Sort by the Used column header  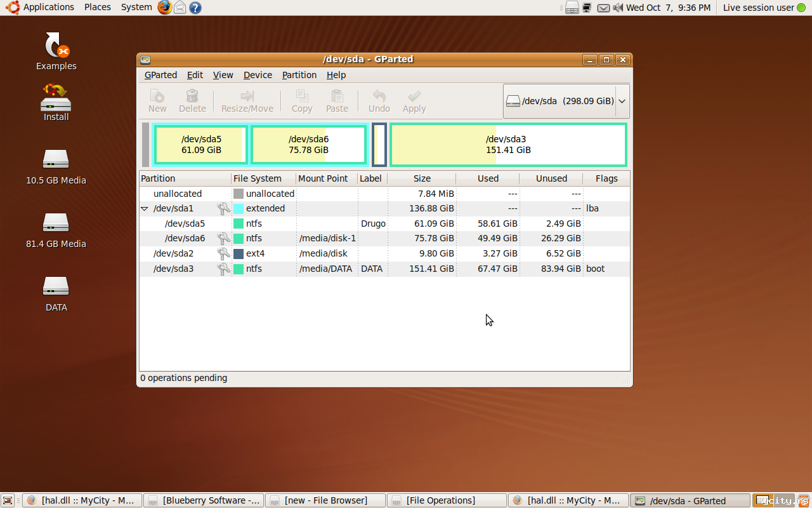tap(488, 178)
